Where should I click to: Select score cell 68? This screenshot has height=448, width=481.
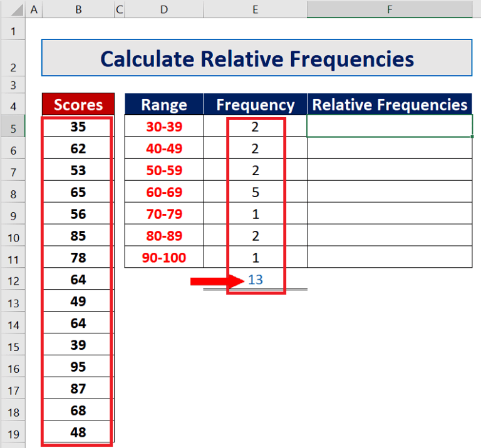click(78, 410)
